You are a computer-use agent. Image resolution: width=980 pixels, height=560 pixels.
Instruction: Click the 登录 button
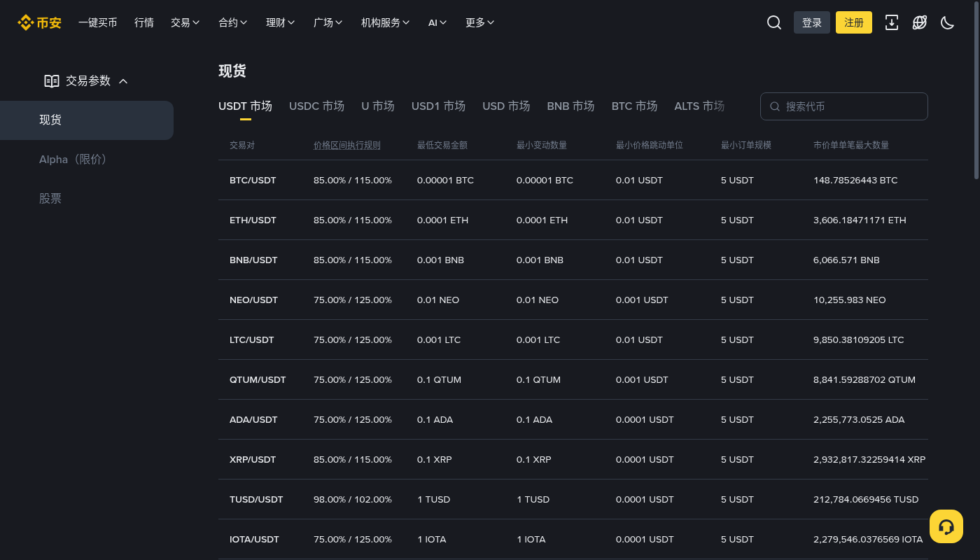click(x=812, y=22)
